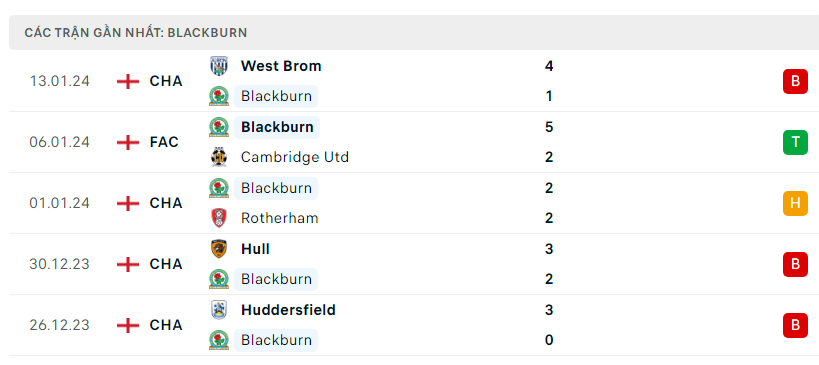Select the Cambridge Utd team name
Screen dimensions: 819x365
(295, 157)
